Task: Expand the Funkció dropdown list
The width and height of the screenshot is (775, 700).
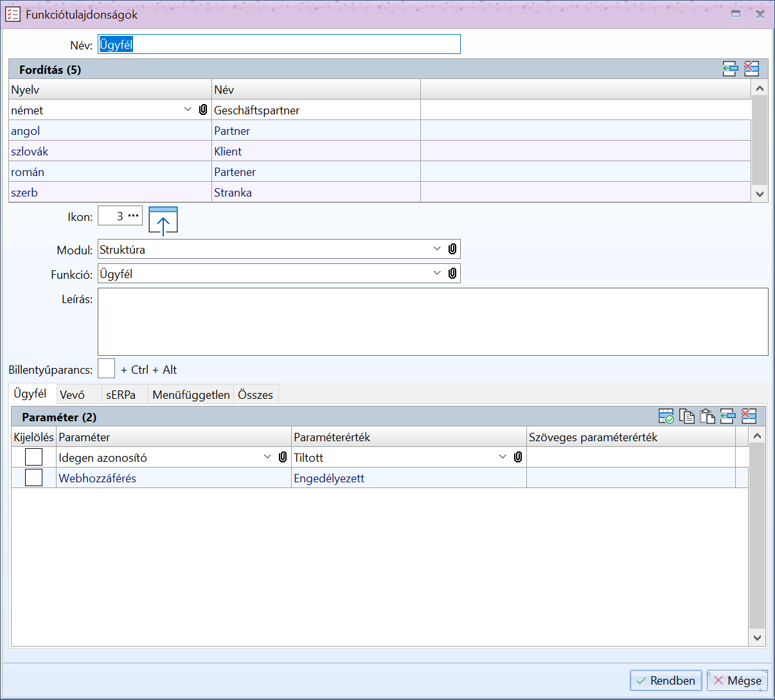Action: click(437, 274)
